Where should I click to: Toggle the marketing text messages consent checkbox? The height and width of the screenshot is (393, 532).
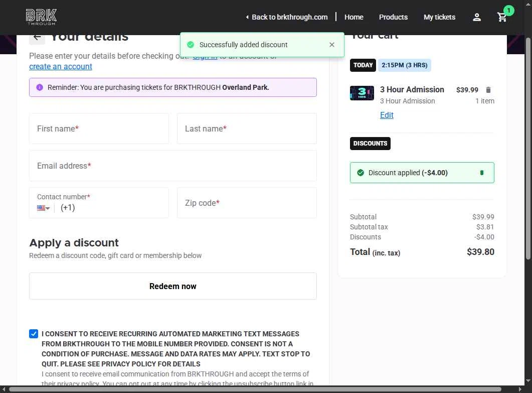[34, 334]
